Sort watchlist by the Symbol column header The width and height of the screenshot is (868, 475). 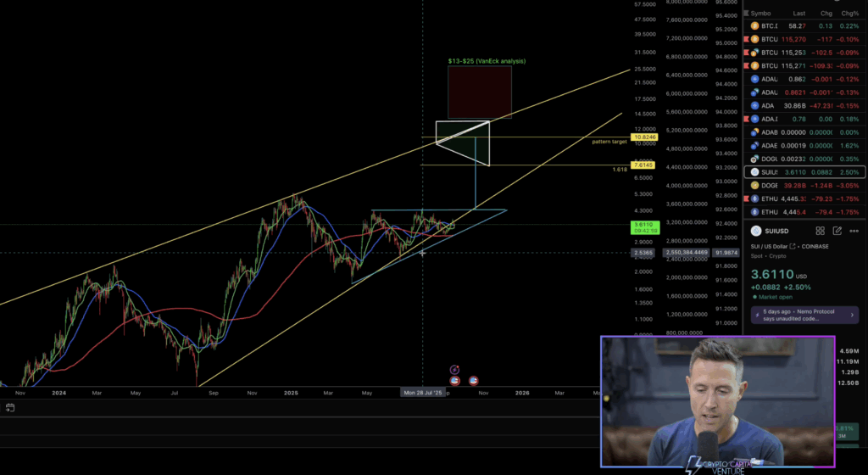[761, 14]
